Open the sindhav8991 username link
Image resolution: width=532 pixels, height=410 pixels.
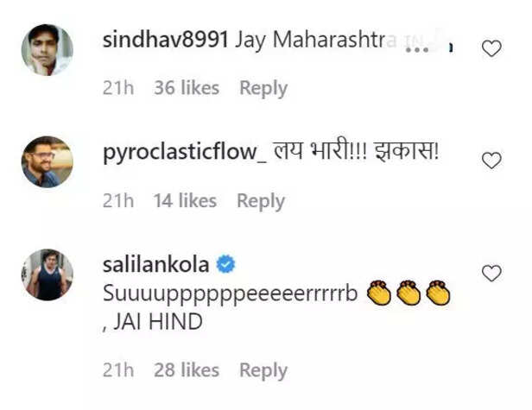(x=166, y=40)
